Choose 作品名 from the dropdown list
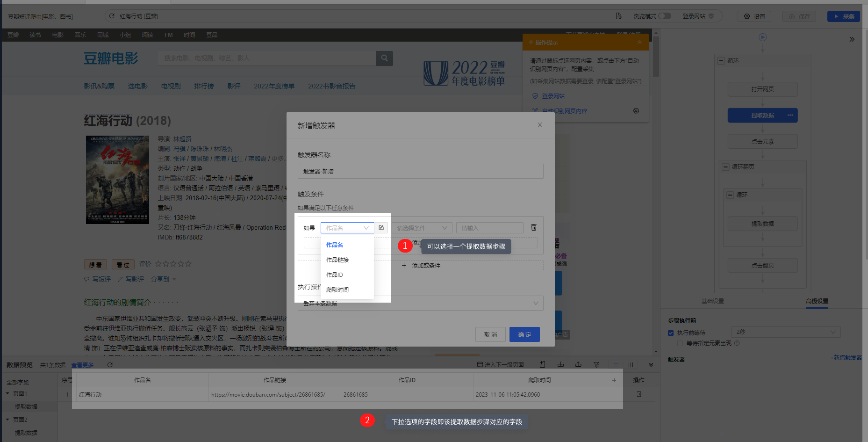868x442 pixels. click(x=347, y=245)
